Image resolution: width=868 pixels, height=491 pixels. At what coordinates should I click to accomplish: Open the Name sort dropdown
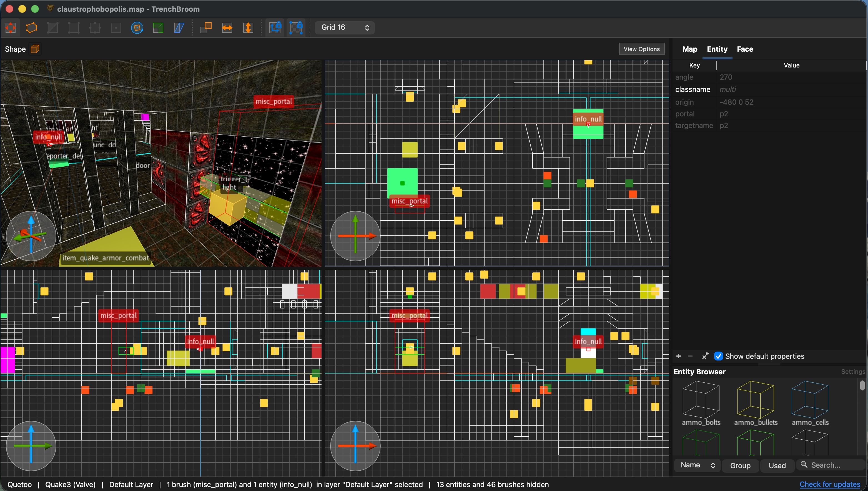pyautogui.click(x=697, y=465)
